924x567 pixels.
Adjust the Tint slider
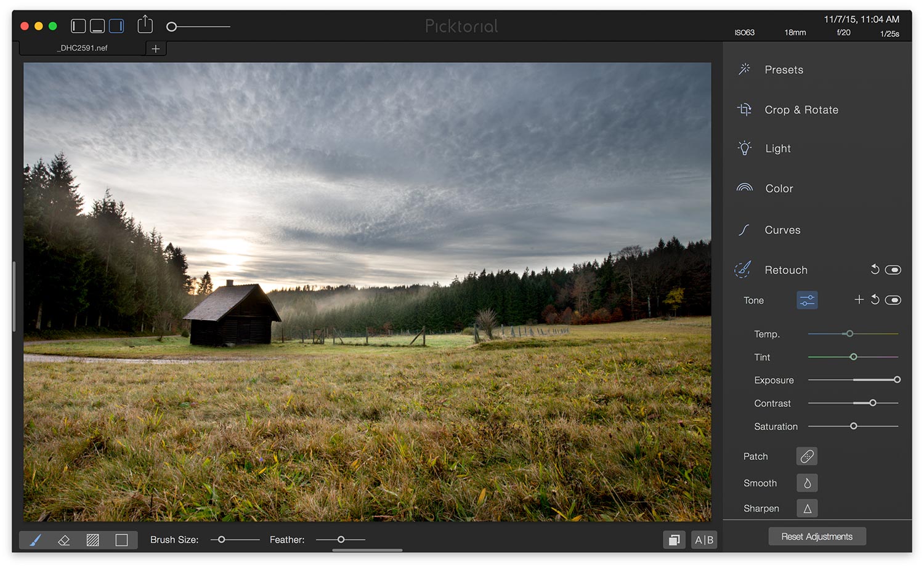click(853, 357)
